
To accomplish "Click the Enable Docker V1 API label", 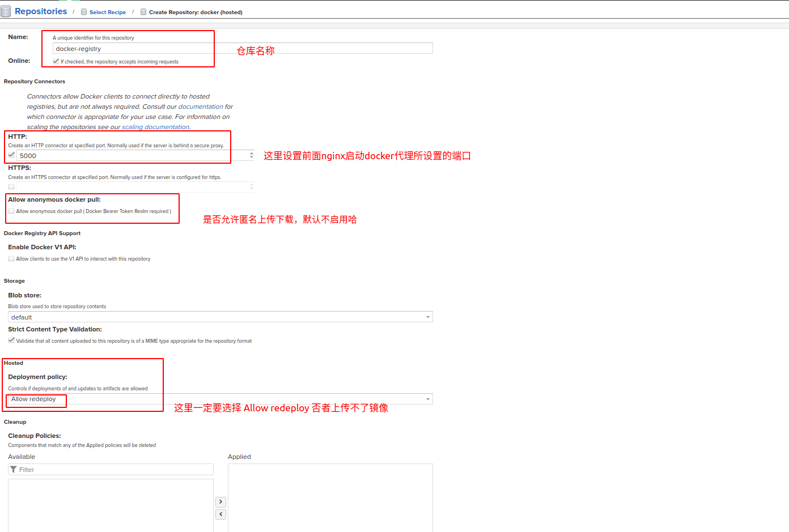I will 42,247.
